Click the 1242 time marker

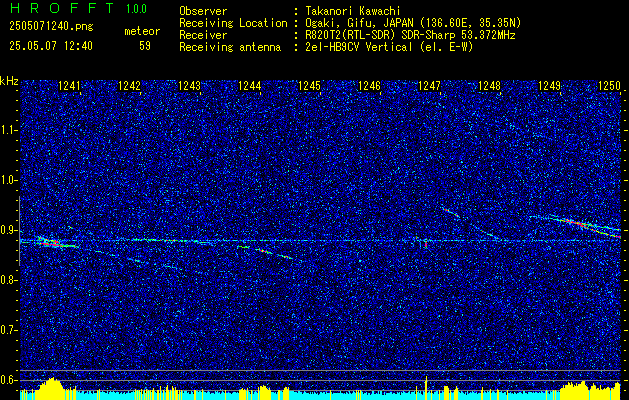129,86
